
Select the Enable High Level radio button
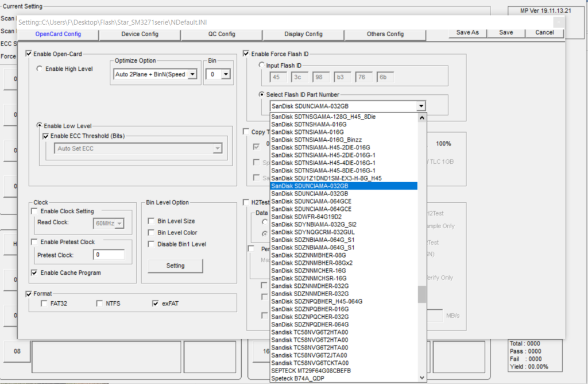[40, 68]
